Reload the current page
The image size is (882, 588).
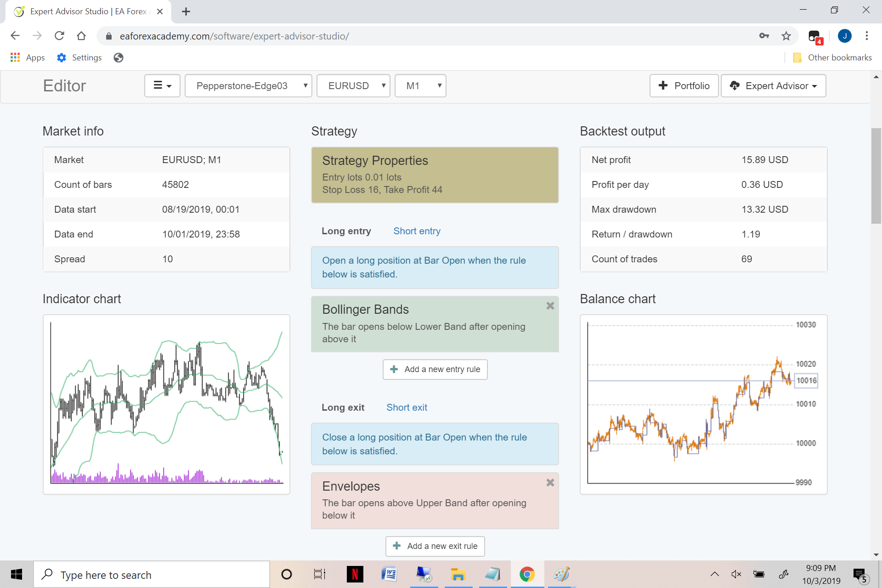[59, 36]
